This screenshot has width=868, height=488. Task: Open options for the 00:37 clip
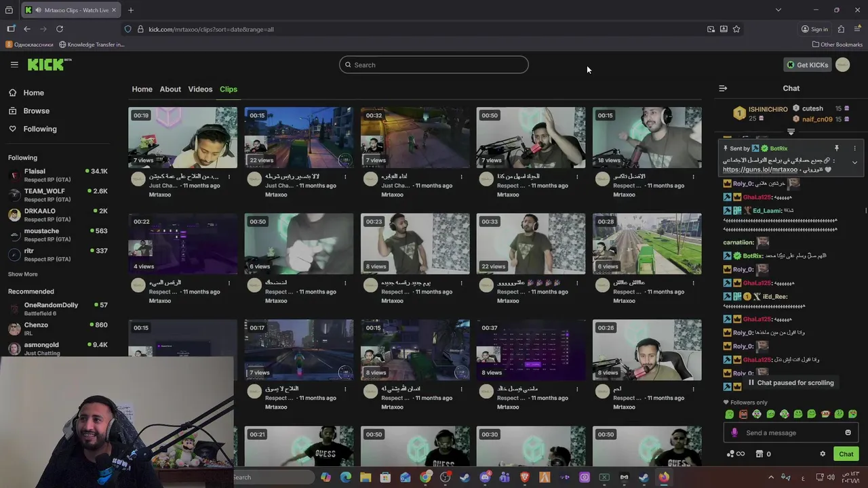tap(577, 389)
